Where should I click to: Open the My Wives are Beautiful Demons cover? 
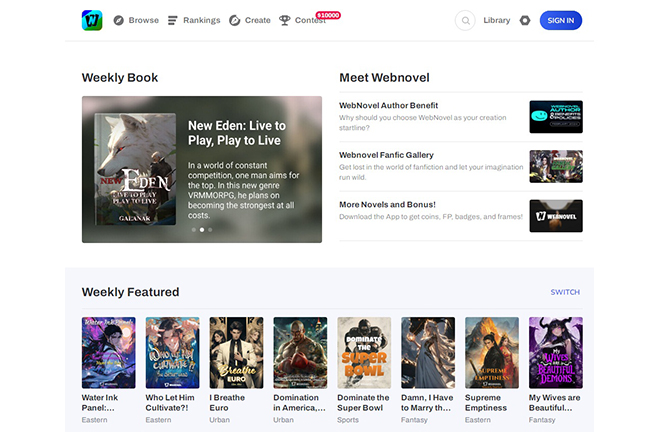556,353
